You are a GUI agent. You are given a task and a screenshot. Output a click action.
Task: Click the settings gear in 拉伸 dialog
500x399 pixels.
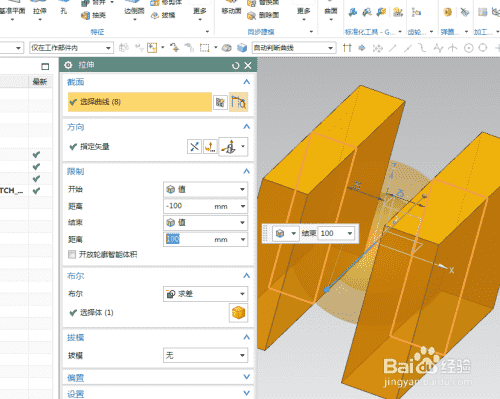[68, 65]
